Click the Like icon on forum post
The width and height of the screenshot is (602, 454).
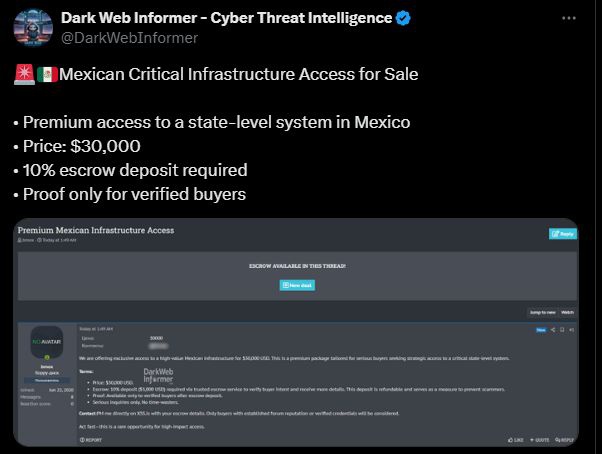click(x=514, y=439)
